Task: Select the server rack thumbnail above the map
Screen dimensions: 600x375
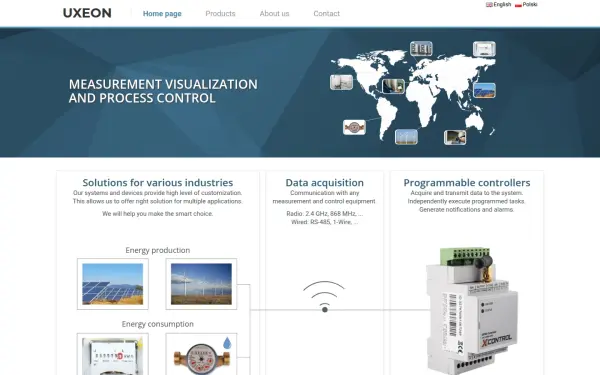Action: [x=421, y=49]
